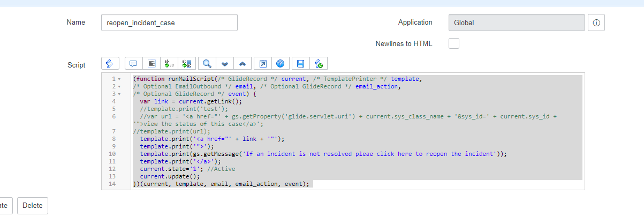Toggle the Newlines to HTML checkbox

point(453,43)
